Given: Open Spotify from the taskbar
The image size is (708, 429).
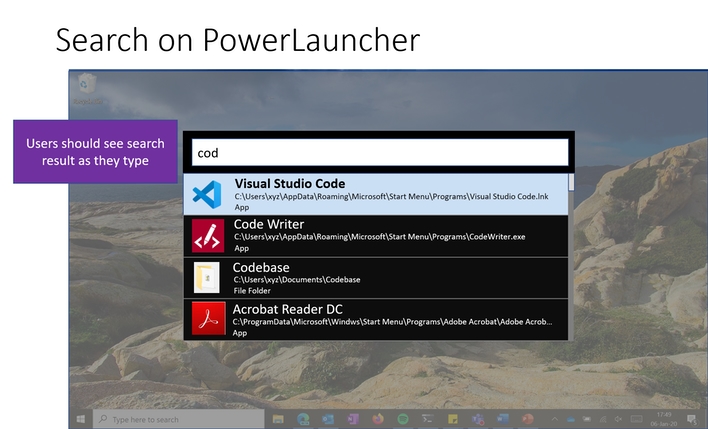Looking at the screenshot, I should coord(403,419).
